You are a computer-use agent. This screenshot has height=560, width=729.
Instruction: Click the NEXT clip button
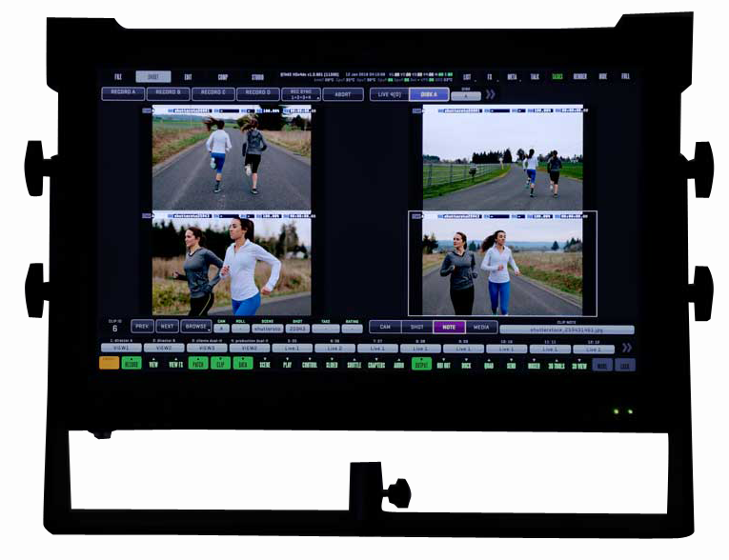point(167,327)
